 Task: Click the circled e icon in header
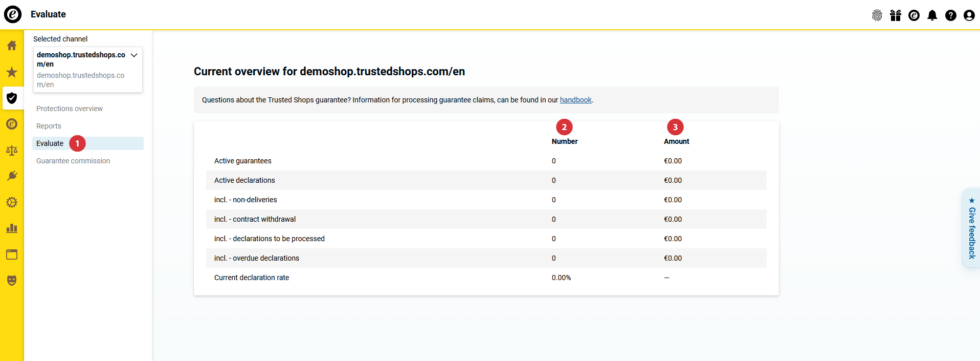click(x=914, y=15)
